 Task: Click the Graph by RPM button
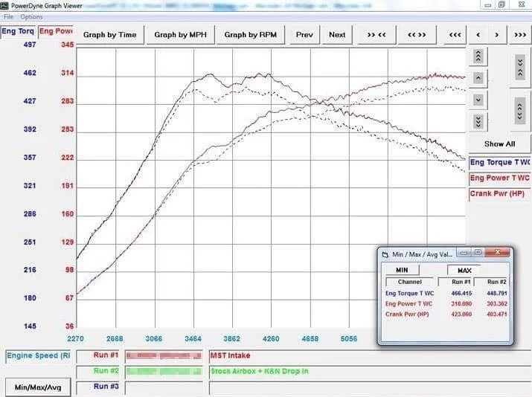coord(251,35)
